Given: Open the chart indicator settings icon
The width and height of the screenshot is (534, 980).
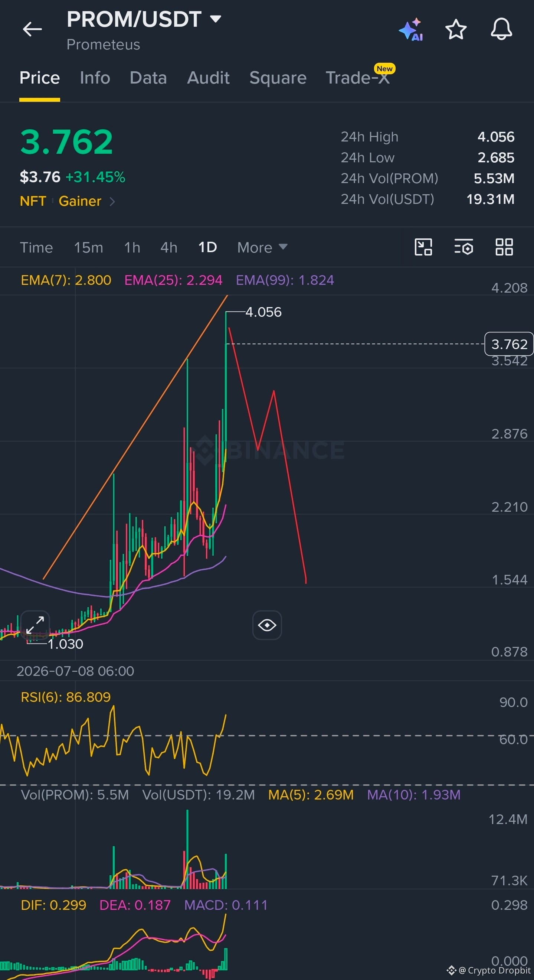Looking at the screenshot, I should pyautogui.click(x=464, y=247).
